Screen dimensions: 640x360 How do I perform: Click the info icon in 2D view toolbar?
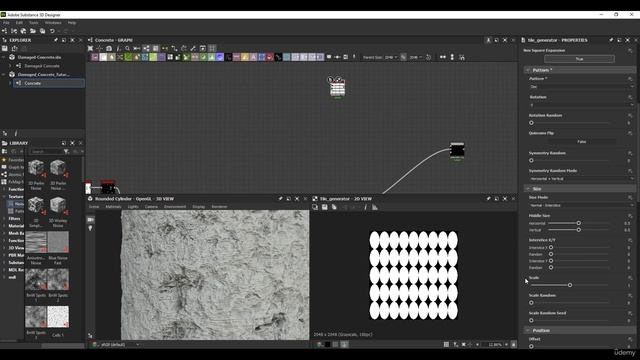[x=365, y=207]
